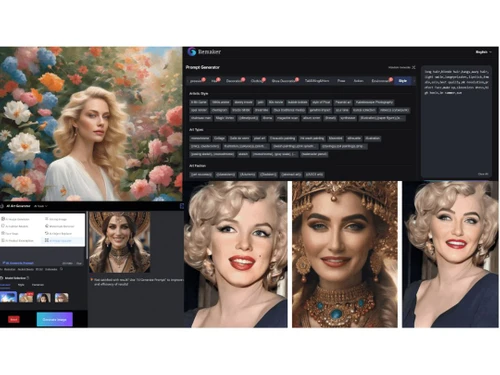The height and width of the screenshot is (375, 500).
Task: Select the Shoe Decoration tab
Action: (x=284, y=81)
